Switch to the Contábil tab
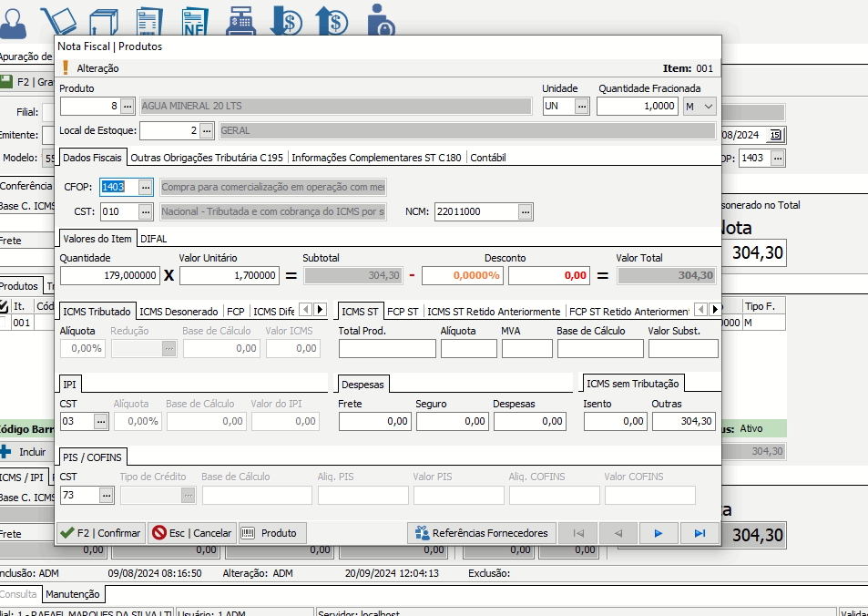 pyautogui.click(x=488, y=158)
